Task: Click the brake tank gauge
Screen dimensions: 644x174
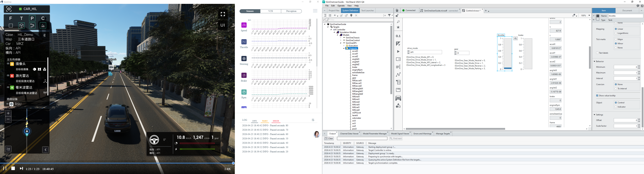Action: pyautogui.click(x=528, y=54)
